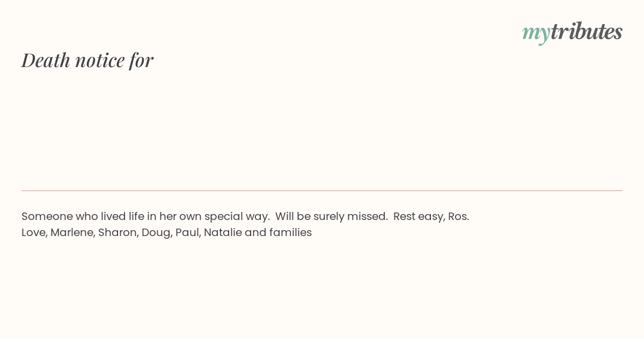Click the horizontal divider line
This screenshot has width=644, height=338.
point(322,190)
